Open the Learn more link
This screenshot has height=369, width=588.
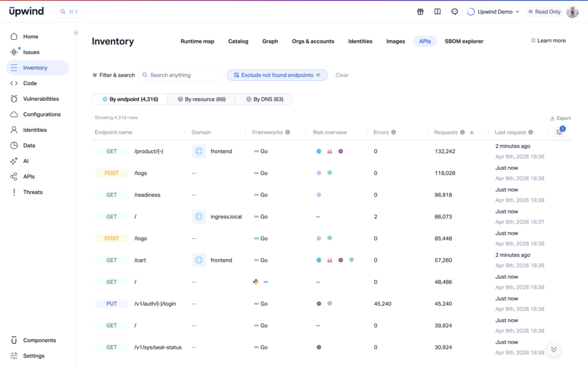[548, 41]
